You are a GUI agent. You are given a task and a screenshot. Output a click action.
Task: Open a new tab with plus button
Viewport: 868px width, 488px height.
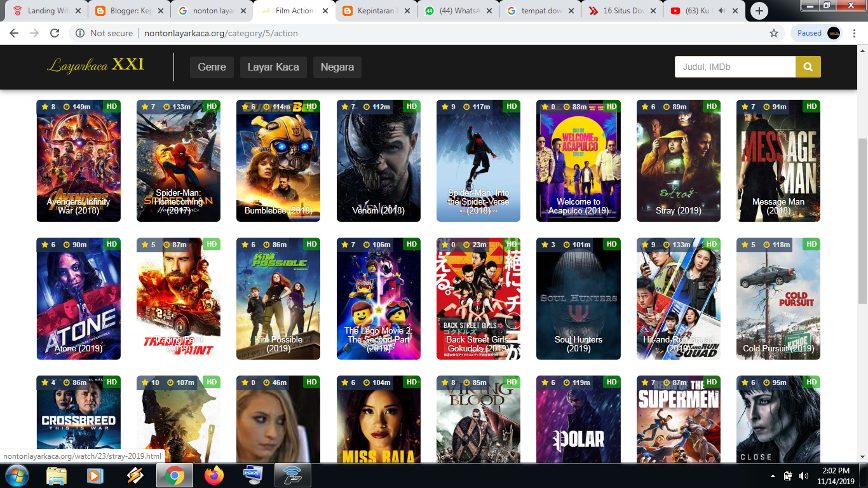tap(759, 11)
